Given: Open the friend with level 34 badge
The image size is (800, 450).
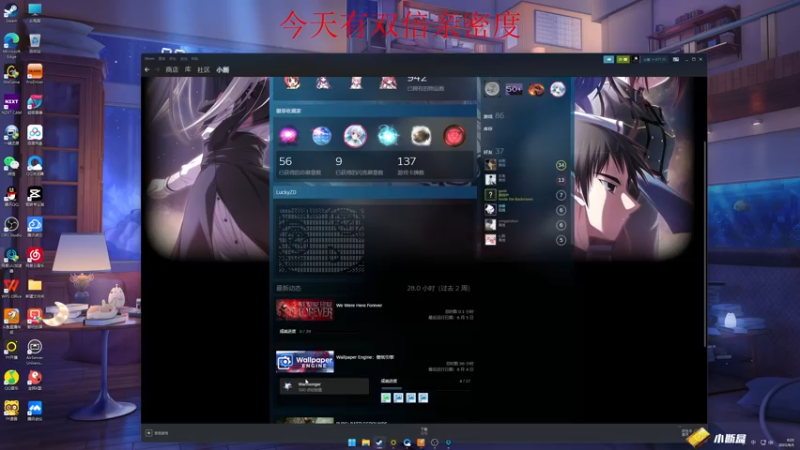Looking at the screenshot, I should 525,164.
